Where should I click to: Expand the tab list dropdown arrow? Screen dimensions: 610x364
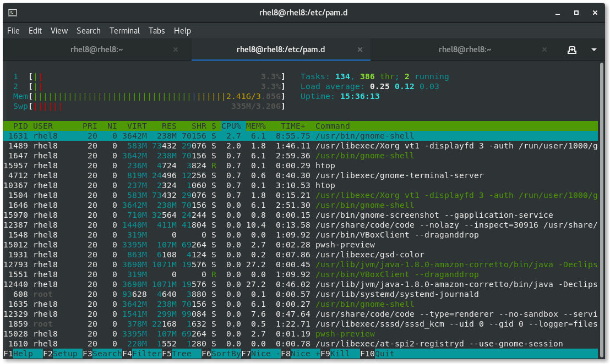point(593,49)
